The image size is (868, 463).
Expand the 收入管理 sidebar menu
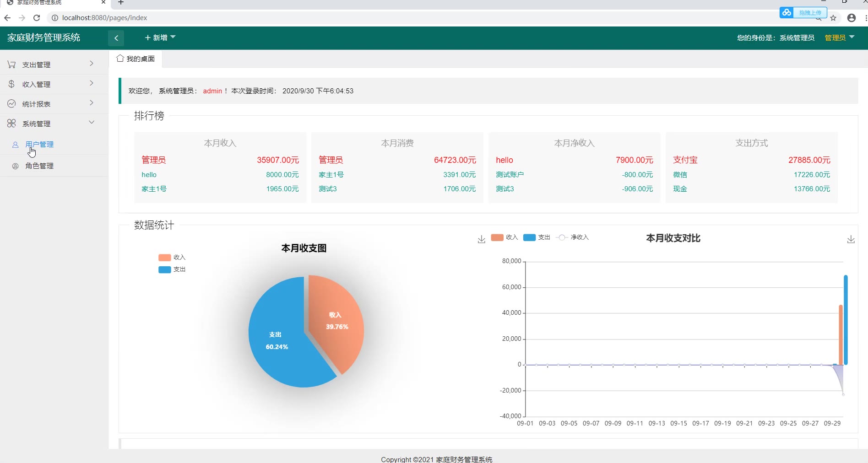[54, 84]
